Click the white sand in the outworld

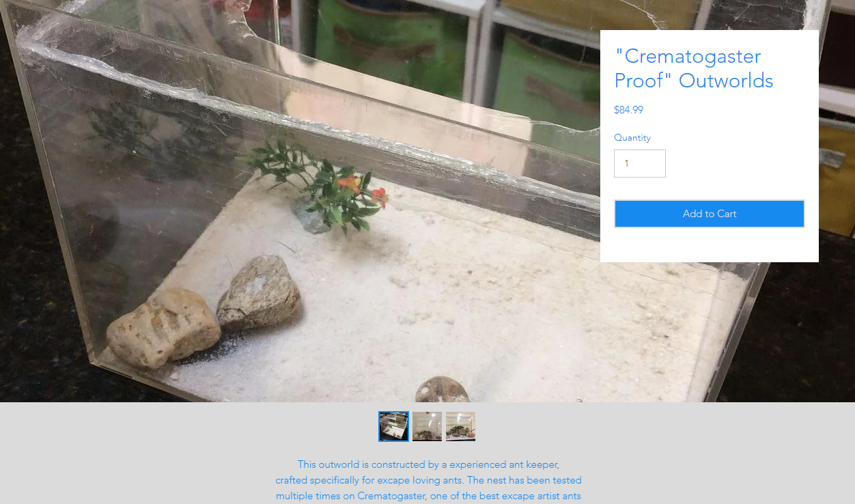pyautogui.click(x=478, y=300)
